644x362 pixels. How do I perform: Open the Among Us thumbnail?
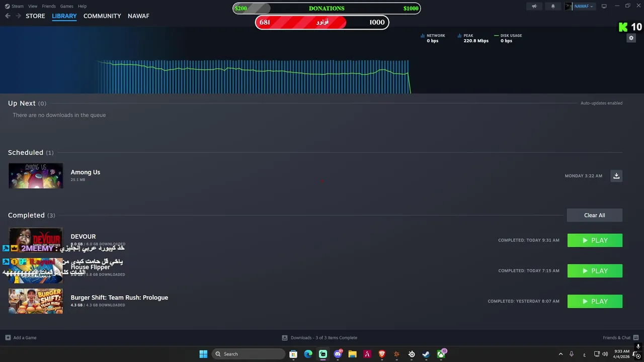(36, 175)
